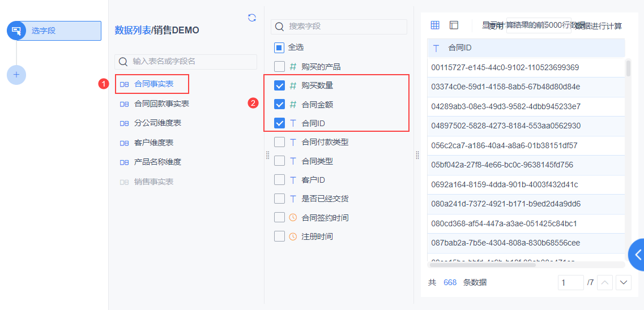Click the 搜索字段 search input
This screenshot has width=644, height=310.
[339, 27]
